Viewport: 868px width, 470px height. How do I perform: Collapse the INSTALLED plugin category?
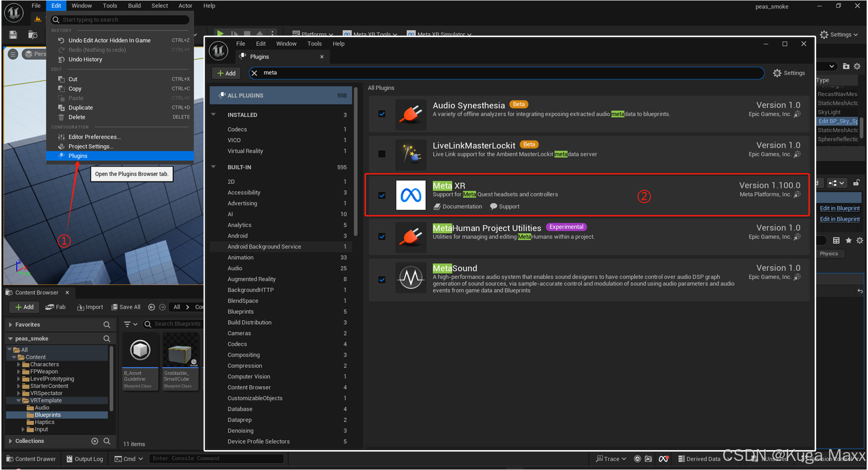tap(213, 114)
